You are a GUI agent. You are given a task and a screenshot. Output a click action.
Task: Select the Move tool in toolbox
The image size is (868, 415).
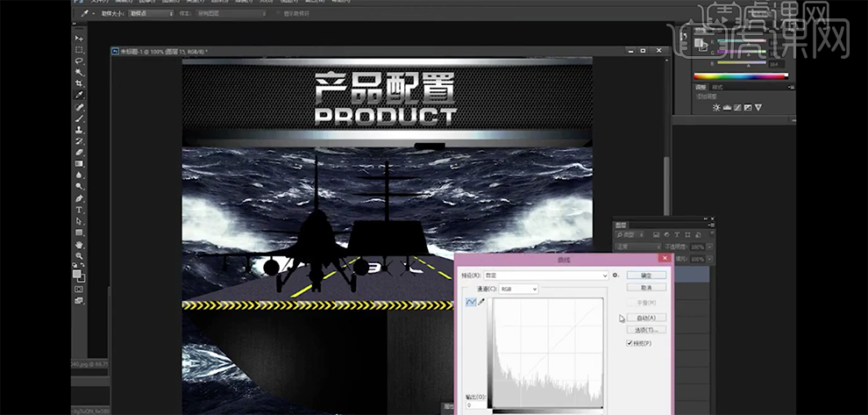click(79, 39)
